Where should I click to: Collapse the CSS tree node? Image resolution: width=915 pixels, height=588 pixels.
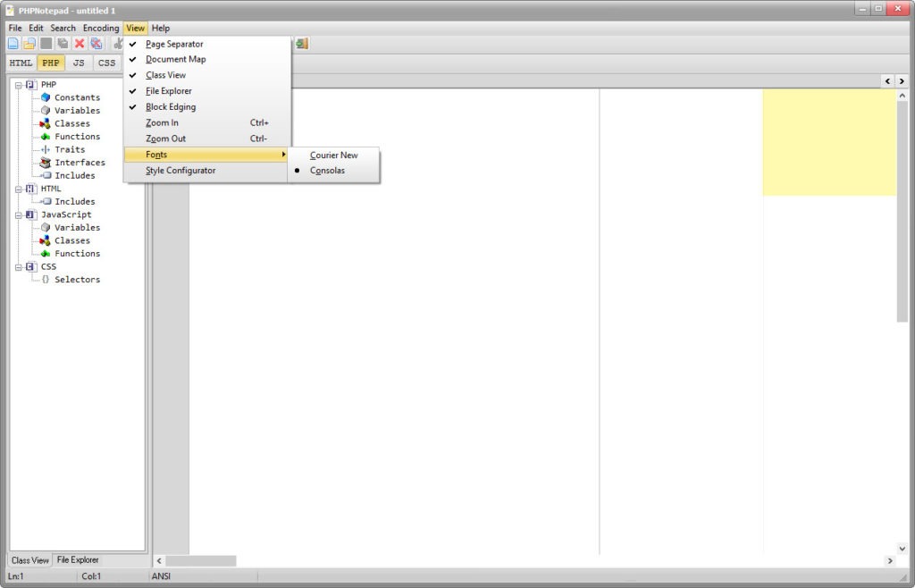[x=19, y=267]
